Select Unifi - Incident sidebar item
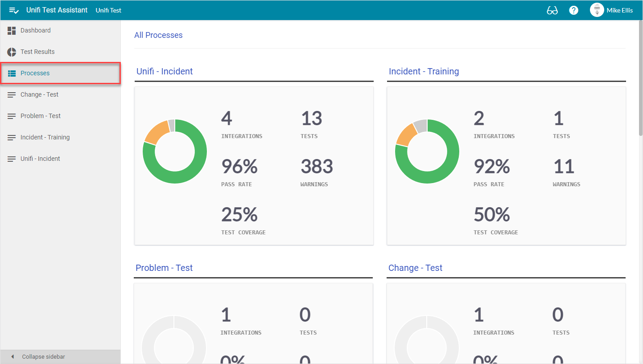The width and height of the screenshot is (643, 364). click(40, 159)
